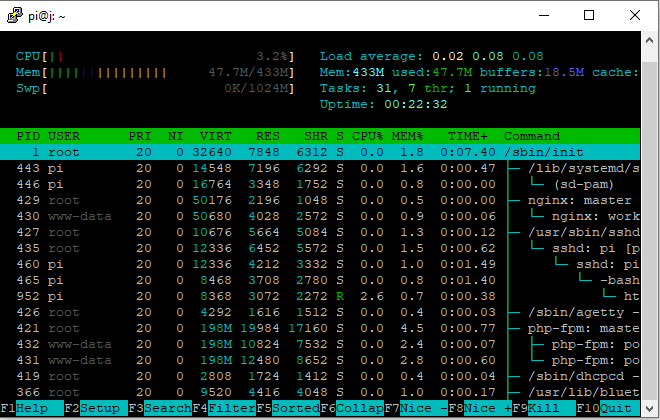Click F9 Kill in function bar
This screenshot has height=420, width=660.
pos(544,408)
